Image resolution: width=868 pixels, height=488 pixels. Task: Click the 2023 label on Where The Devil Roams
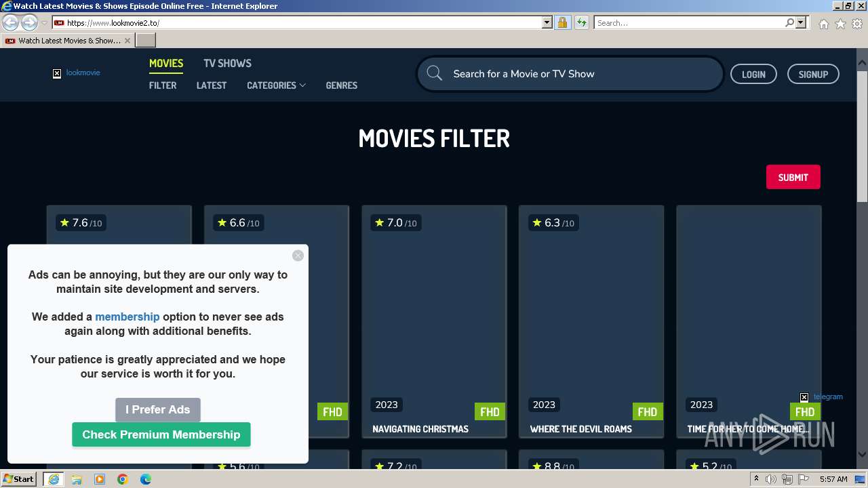click(x=544, y=405)
